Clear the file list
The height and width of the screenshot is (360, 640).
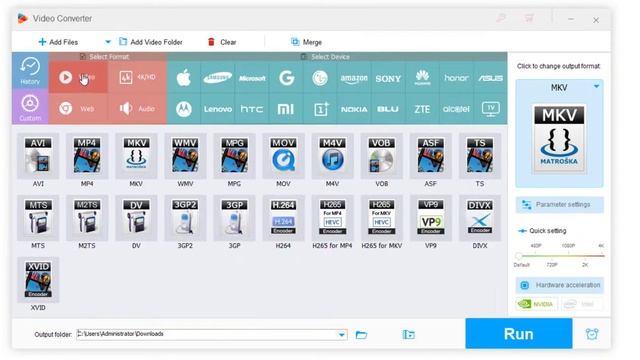222,42
